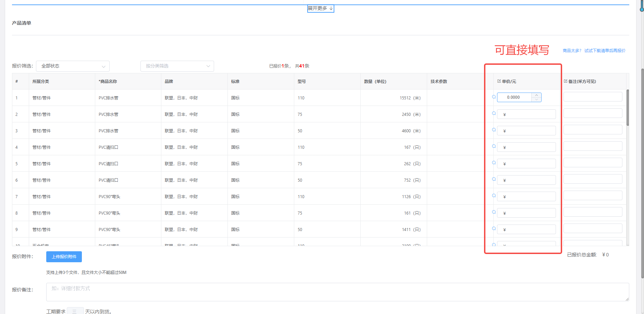The height and width of the screenshot is (314, 644).
Task: Focus the 报价备注 textarea
Action: [x=337, y=292]
